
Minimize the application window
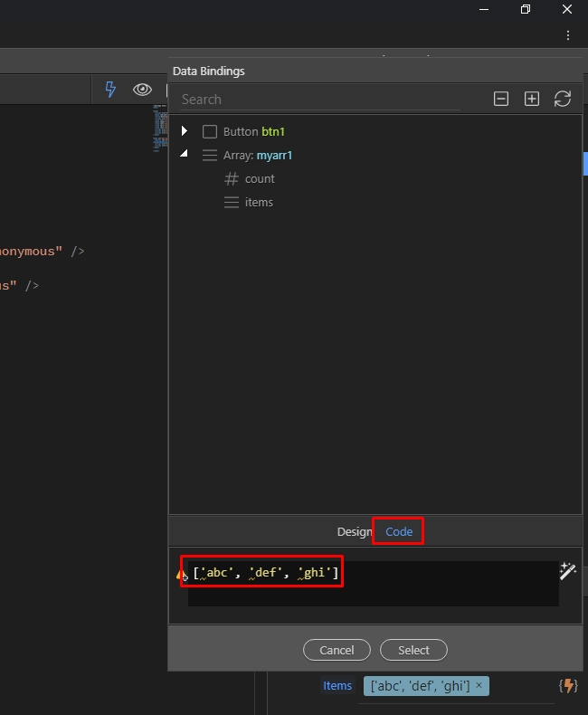click(x=484, y=9)
